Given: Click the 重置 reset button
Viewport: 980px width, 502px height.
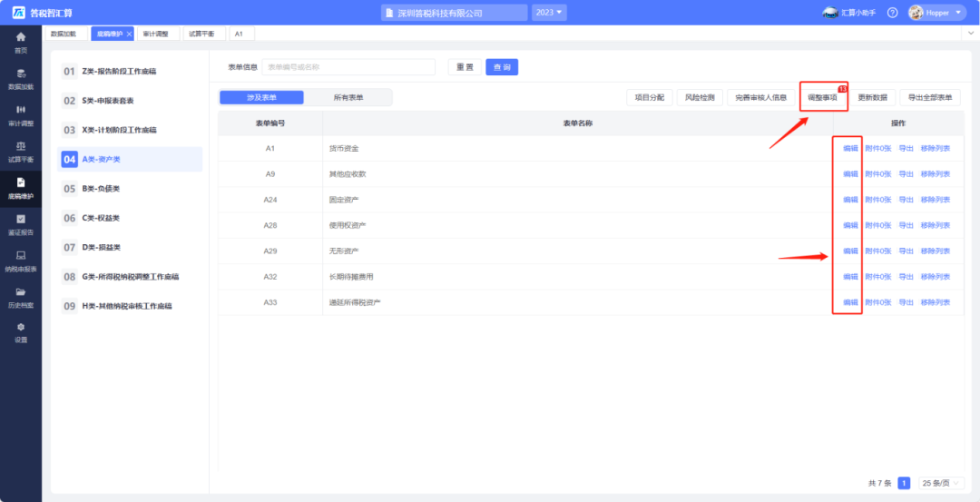Looking at the screenshot, I should 465,67.
